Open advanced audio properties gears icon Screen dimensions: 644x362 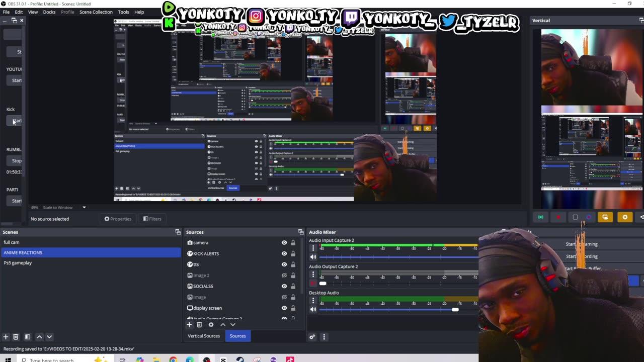(x=312, y=337)
